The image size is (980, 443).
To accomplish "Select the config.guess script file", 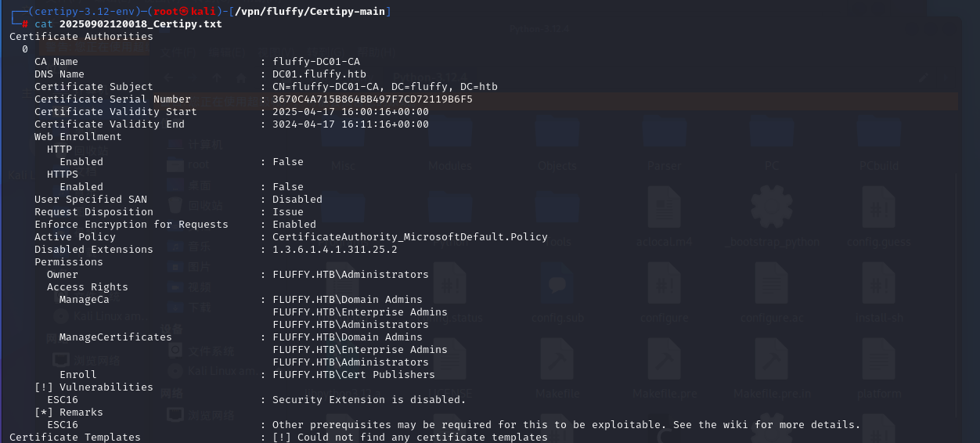I will [x=878, y=210].
